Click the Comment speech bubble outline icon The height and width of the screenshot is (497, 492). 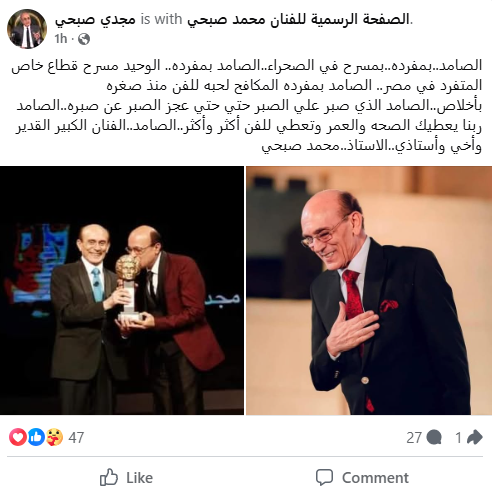click(x=324, y=478)
